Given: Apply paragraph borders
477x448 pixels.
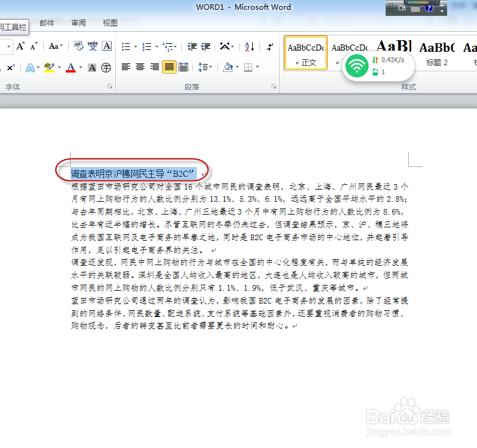Looking at the screenshot, I should [x=249, y=66].
